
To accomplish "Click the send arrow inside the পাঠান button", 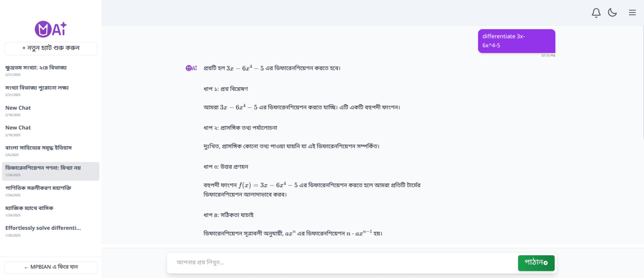I will (546, 263).
